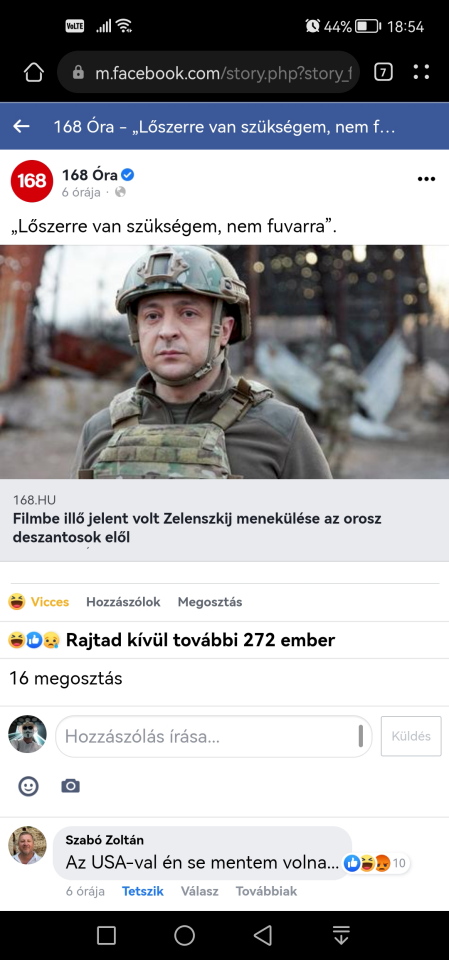Open the browser tabs counter showing 7
The width and height of the screenshot is (449, 960).
click(383, 73)
